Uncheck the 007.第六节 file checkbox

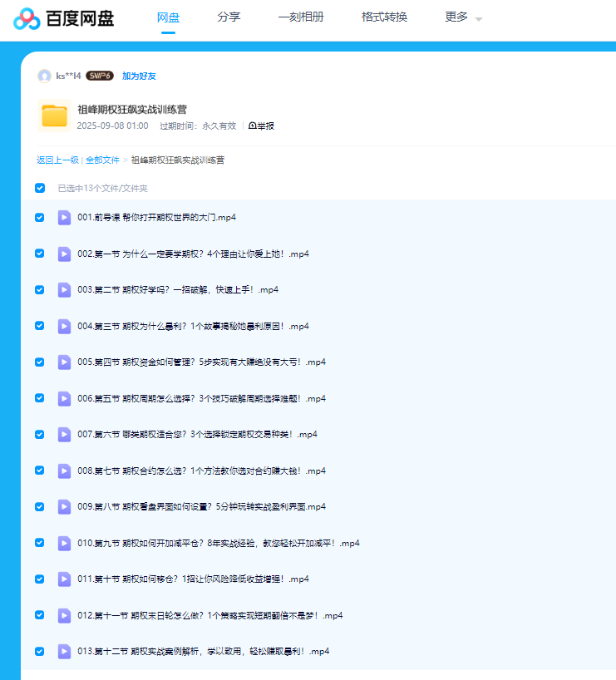[40, 434]
